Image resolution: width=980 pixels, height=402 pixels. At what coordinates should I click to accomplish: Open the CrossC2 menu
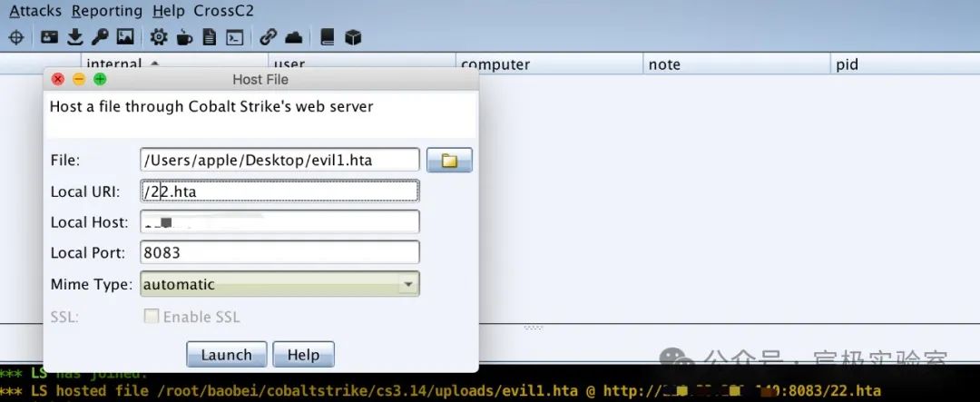click(x=224, y=11)
